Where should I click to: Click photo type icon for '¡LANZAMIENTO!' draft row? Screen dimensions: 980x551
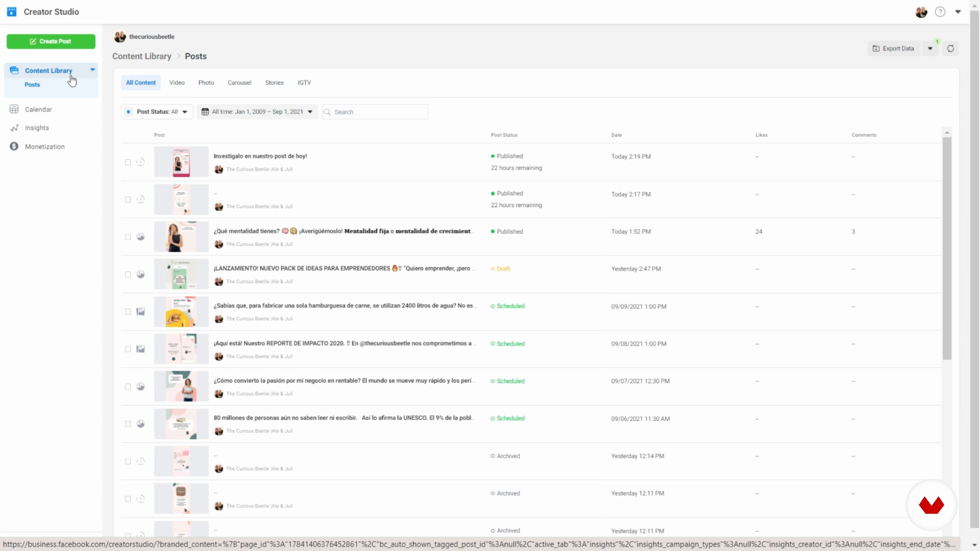tap(141, 274)
